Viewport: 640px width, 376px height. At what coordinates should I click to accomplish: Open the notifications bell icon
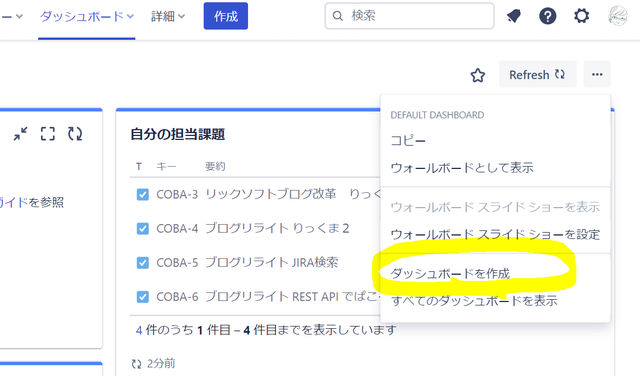point(514,16)
